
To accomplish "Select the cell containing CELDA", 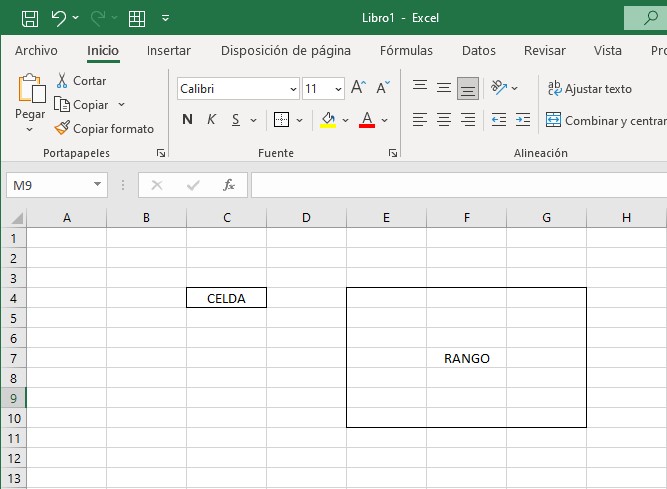I will 226,298.
